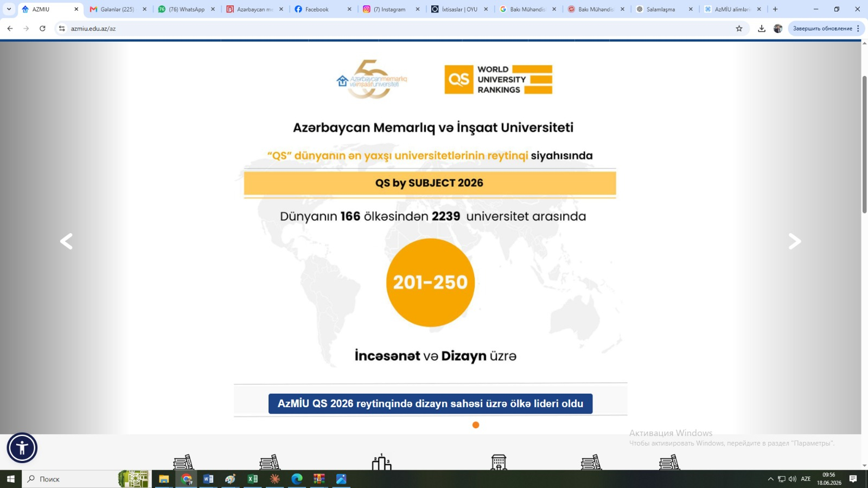Close the (76) WhatsApp tab
The image size is (868, 488).
pos(213,9)
